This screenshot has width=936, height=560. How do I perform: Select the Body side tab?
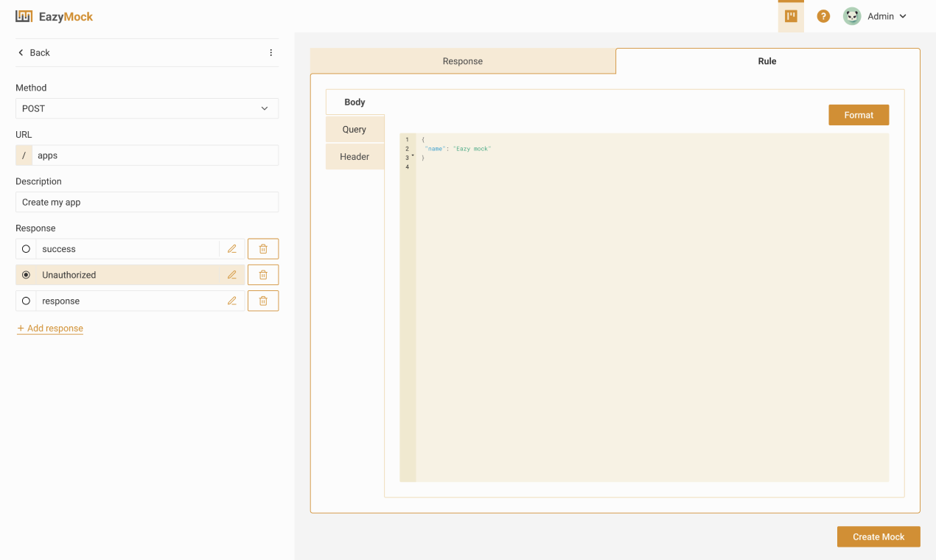click(x=355, y=102)
